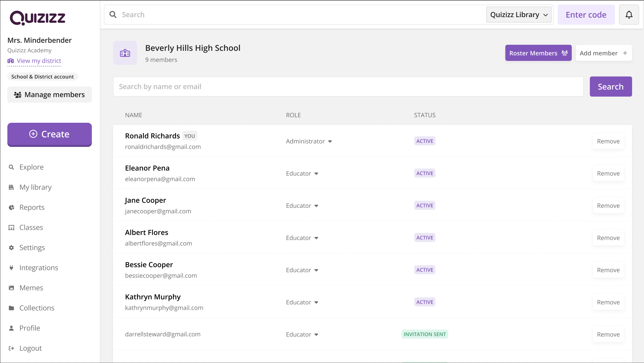The height and width of the screenshot is (363, 644).
Task: Navigate to Classes
Action: click(31, 228)
